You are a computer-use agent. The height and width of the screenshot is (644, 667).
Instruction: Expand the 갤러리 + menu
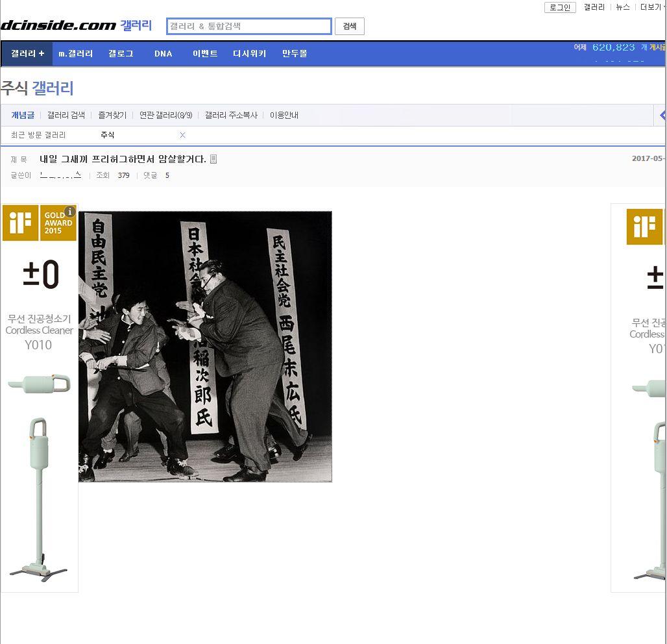click(x=27, y=54)
